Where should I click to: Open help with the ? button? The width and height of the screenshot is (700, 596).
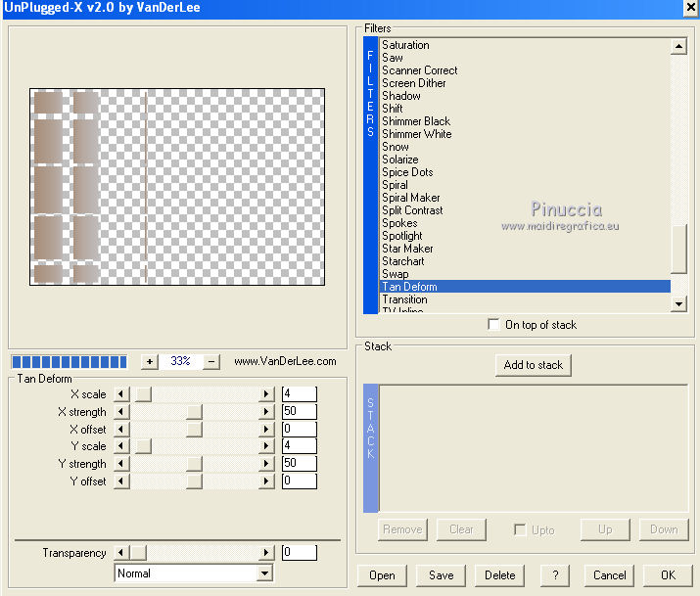pyautogui.click(x=555, y=575)
